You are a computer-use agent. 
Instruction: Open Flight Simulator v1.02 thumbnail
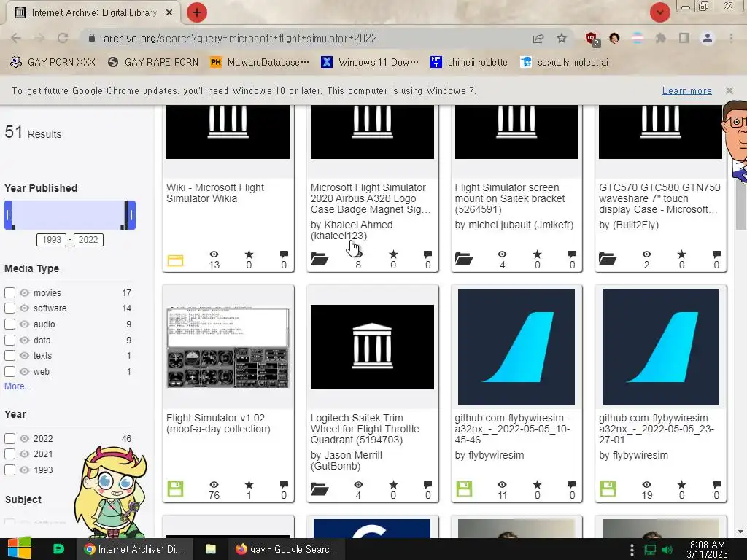point(228,347)
